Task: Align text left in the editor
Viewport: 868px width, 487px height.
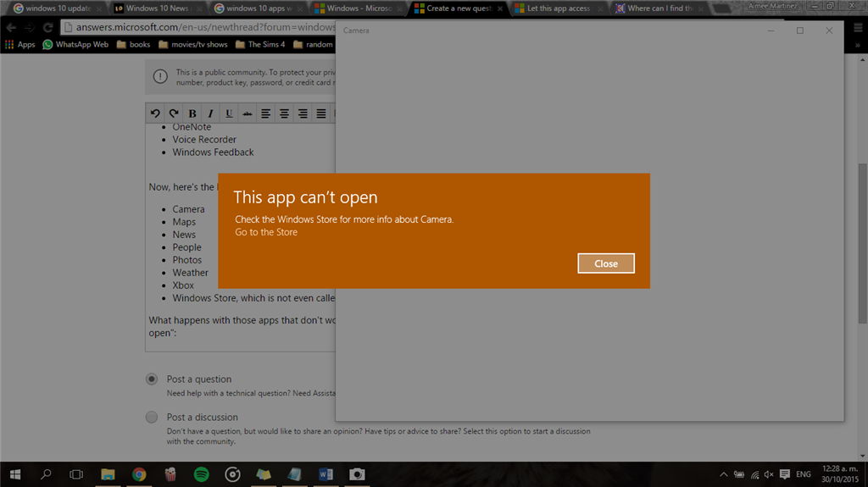Action: point(265,113)
